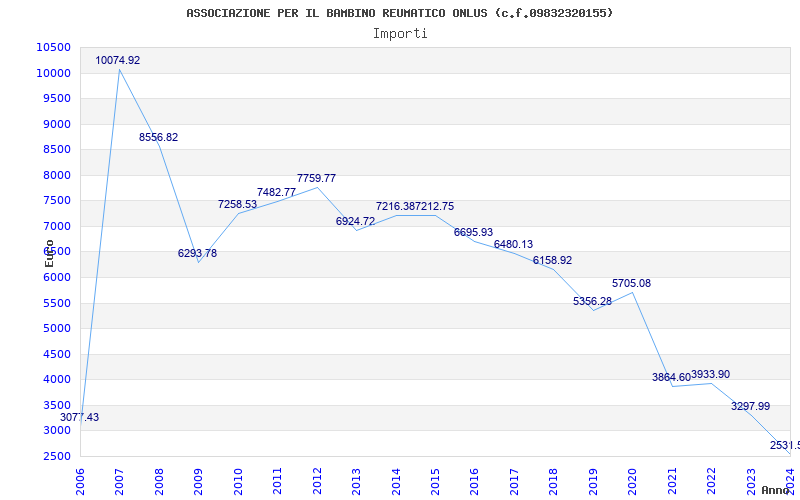800x500 pixels.
Task: Select the 7216.38 data label
Action: pyautogui.click(x=395, y=207)
